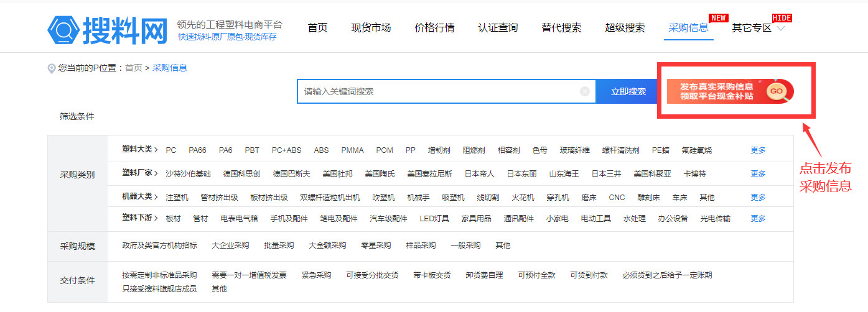Choose 按需定制非标准品采购 delivery condition
The image size is (868, 312).
click(159, 275)
